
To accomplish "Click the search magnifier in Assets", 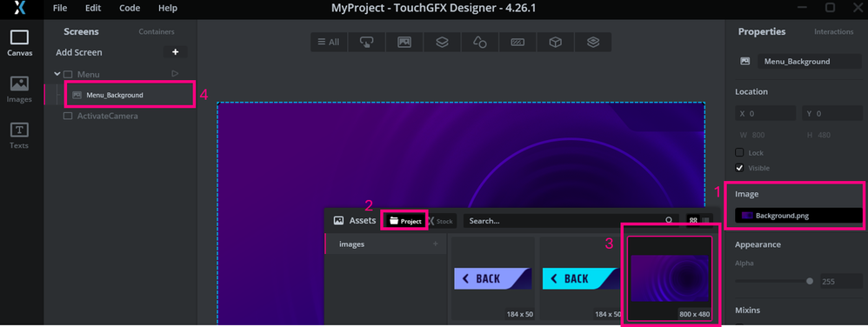I will pyautogui.click(x=669, y=221).
